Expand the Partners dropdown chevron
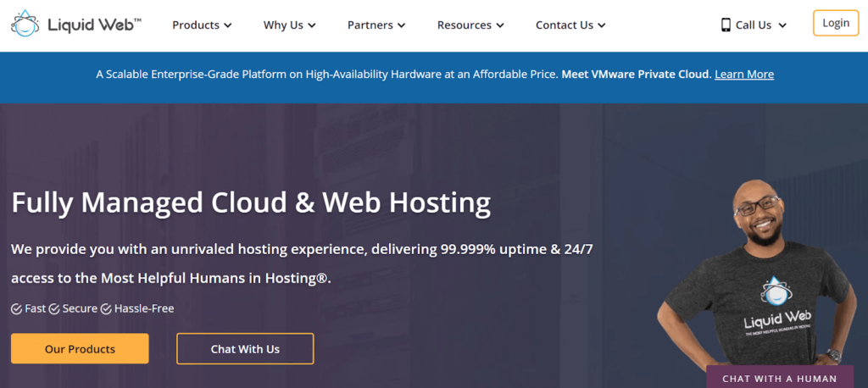This screenshot has width=868, height=388. tap(401, 25)
